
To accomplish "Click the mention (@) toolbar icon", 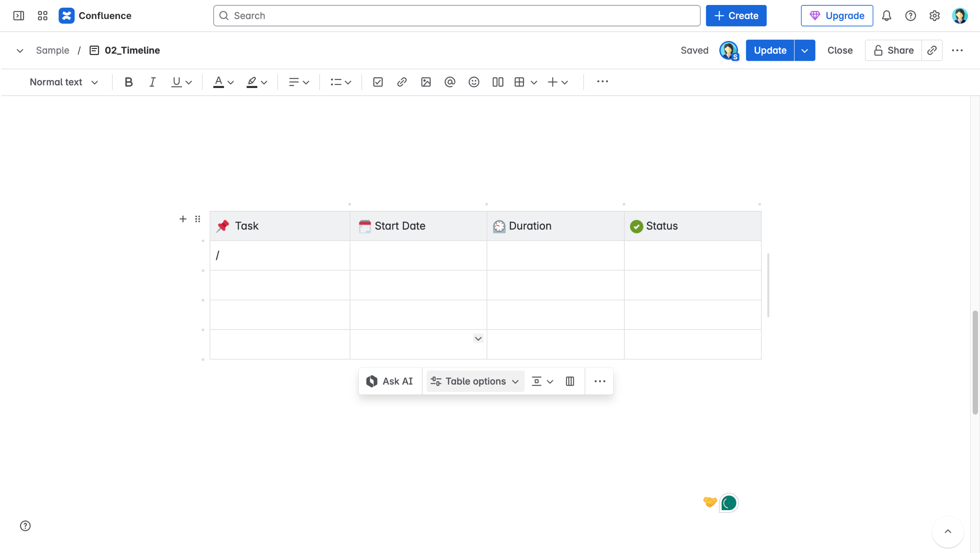I will [450, 82].
